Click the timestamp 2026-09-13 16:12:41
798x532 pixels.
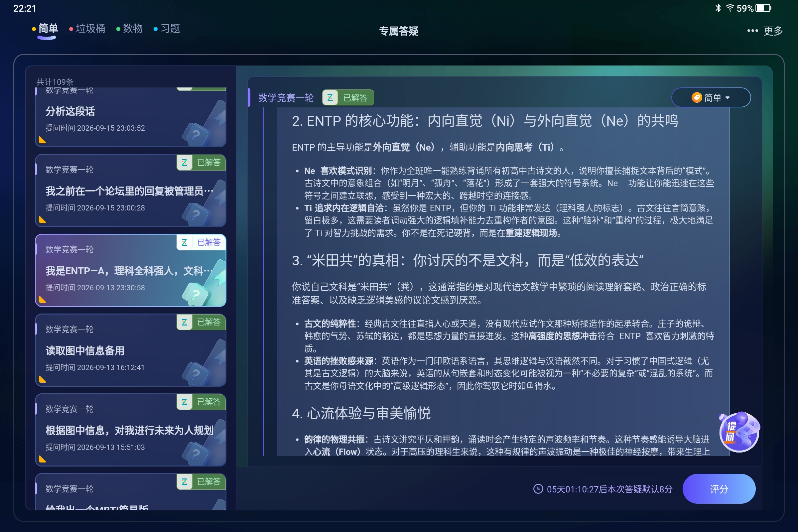111,367
